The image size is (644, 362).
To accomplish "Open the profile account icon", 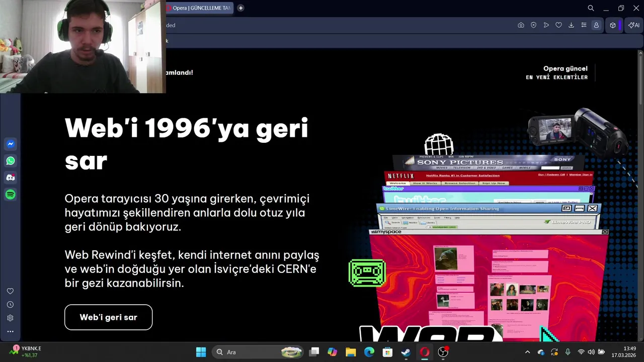I will click(x=596, y=25).
